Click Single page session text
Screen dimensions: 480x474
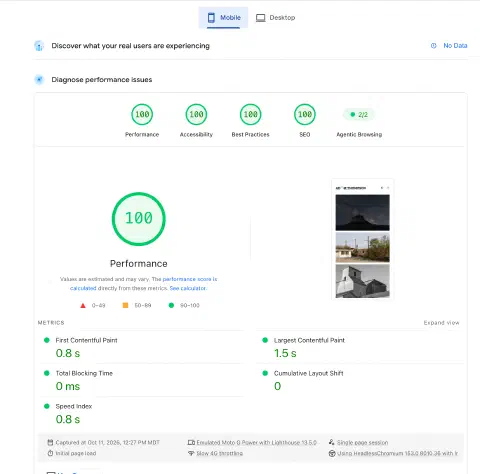[362, 443]
